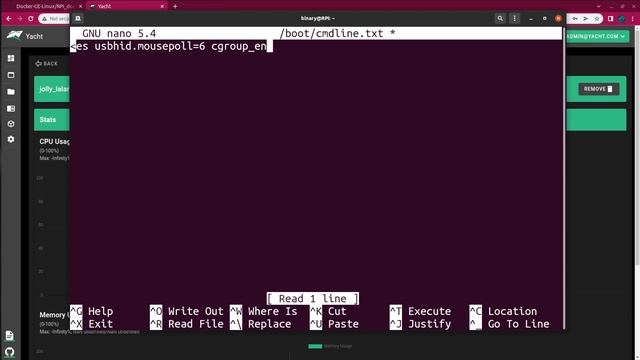Image resolution: width=640 pixels, height=360 pixels.
Task: Click the GNU nano 5.4 title text
Action: point(119,33)
